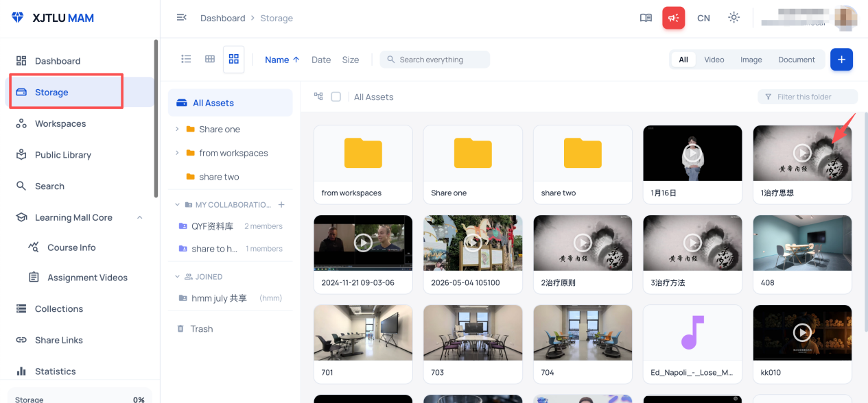Collapse My Collaboration section chevron
Image resolution: width=868 pixels, height=403 pixels.
[x=177, y=204]
